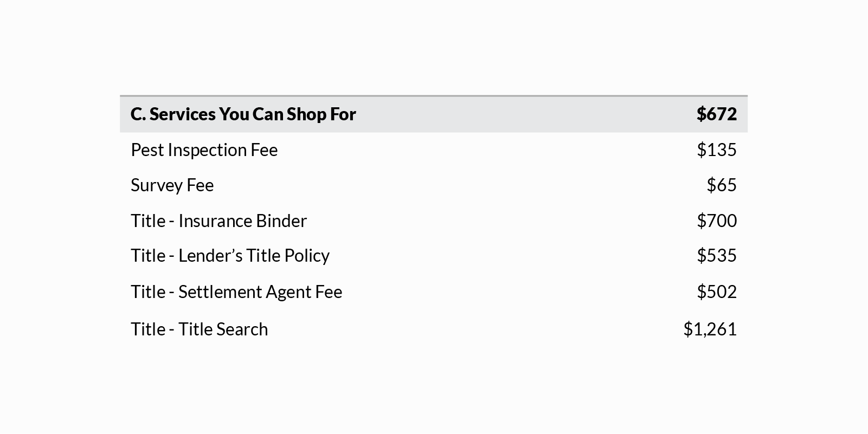Click the Survey Fee label
Screen dimensions: 868x434
172,185
